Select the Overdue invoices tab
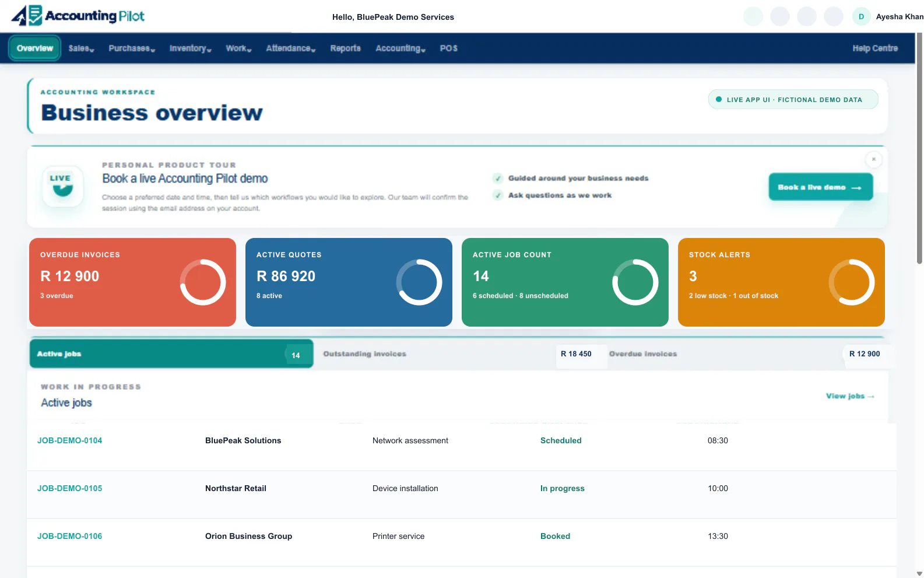The image size is (924, 578). (x=747, y=354)
